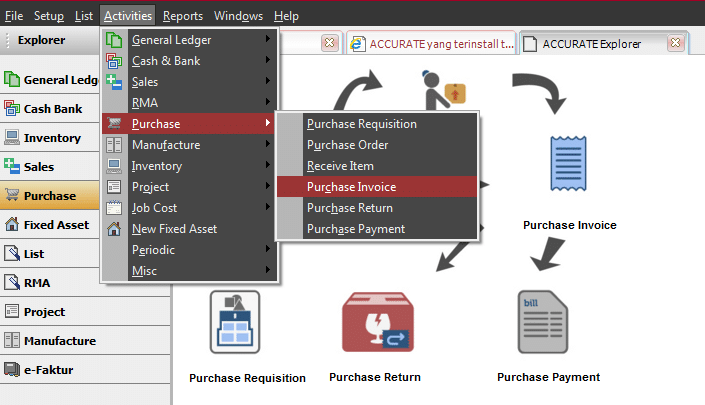Expand the Periodic submenu
This screenshot has width=705, height=405.
(190, 249)
